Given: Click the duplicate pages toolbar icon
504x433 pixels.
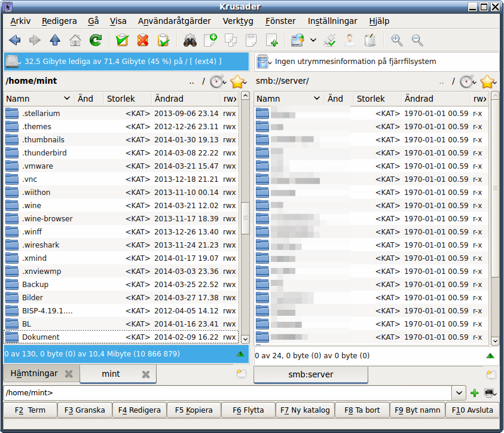Looking at the screenshot, I should 231,41.
